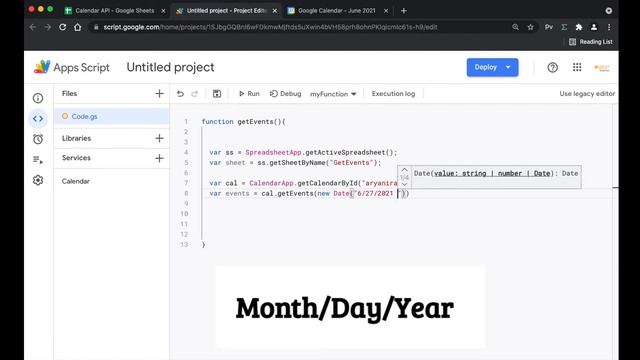Click Use legacy editor

(x=587, y=94)
